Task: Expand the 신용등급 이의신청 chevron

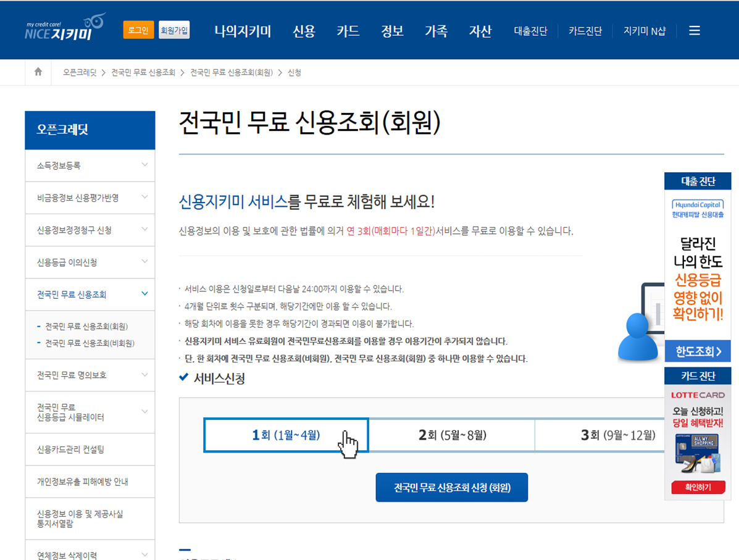Action: (x=144, y=261)
